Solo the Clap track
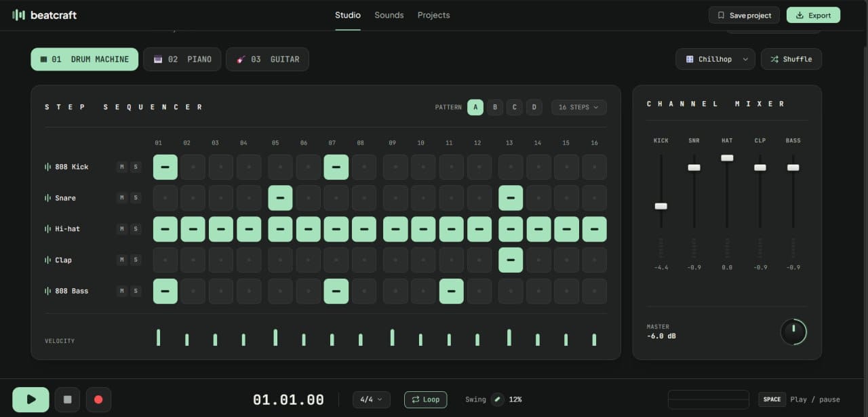Viewport: 868px width, 417px height. [x=136, y=260]
